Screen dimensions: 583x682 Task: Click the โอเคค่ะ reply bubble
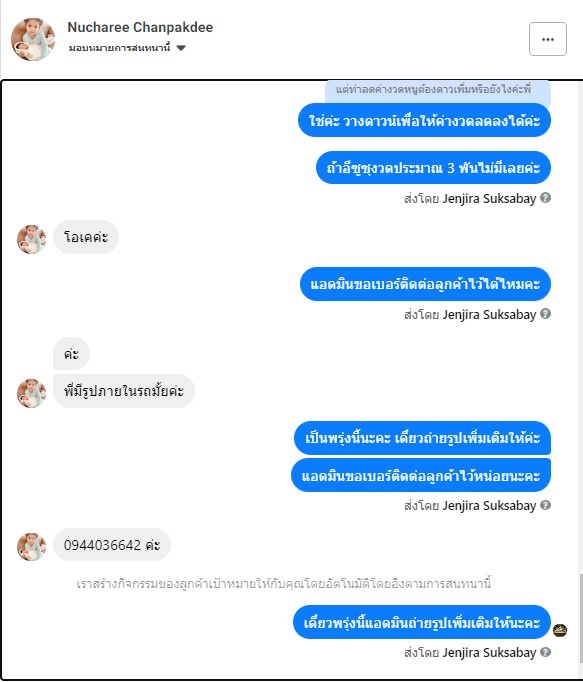click(86, 237)
